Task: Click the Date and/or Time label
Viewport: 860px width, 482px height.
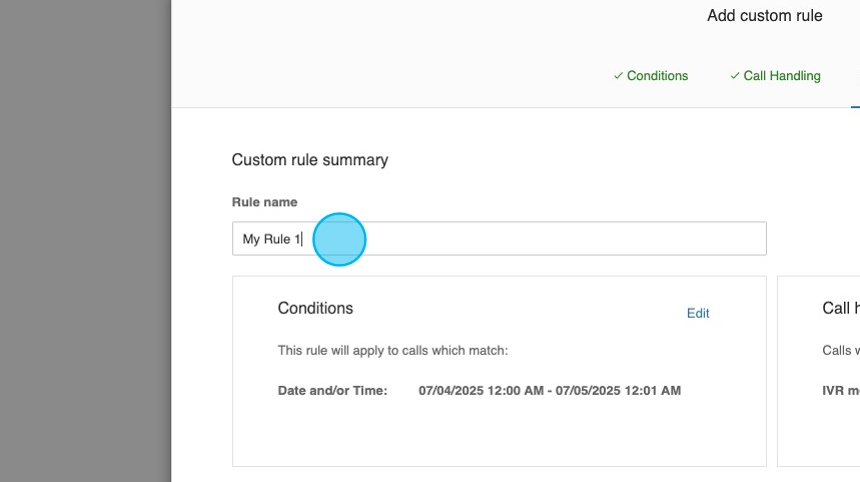Action: click(x=332, y=390)
